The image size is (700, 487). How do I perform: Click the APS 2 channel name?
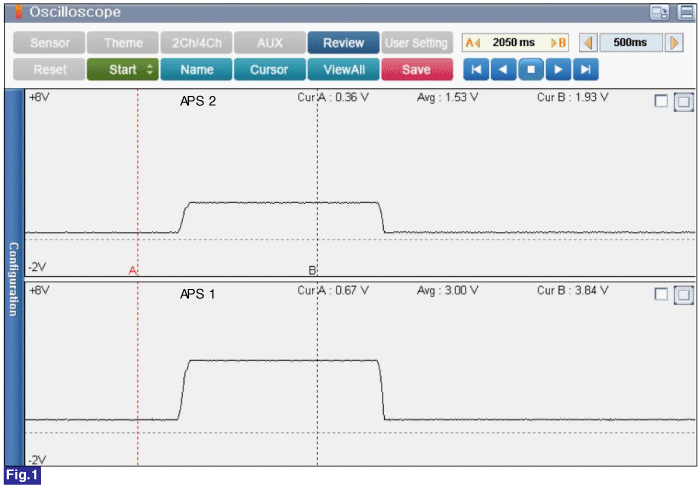[198, 101]
